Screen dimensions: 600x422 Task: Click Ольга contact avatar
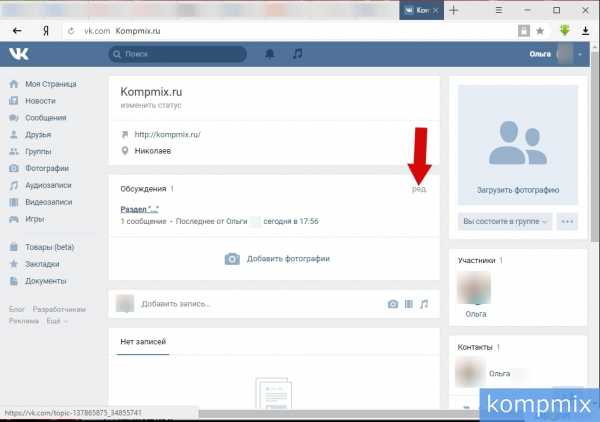[x=470, y=372]
